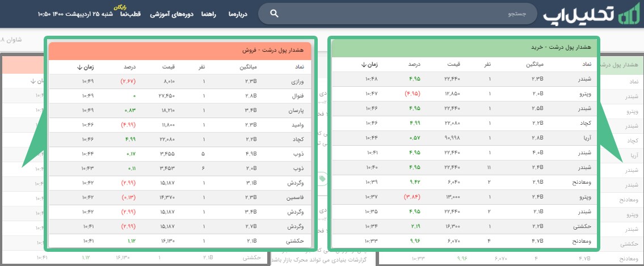644x266 pixels.
Task: Click the average value ۴.۹B
Action: pyautogui.click(x=251, y=154)
